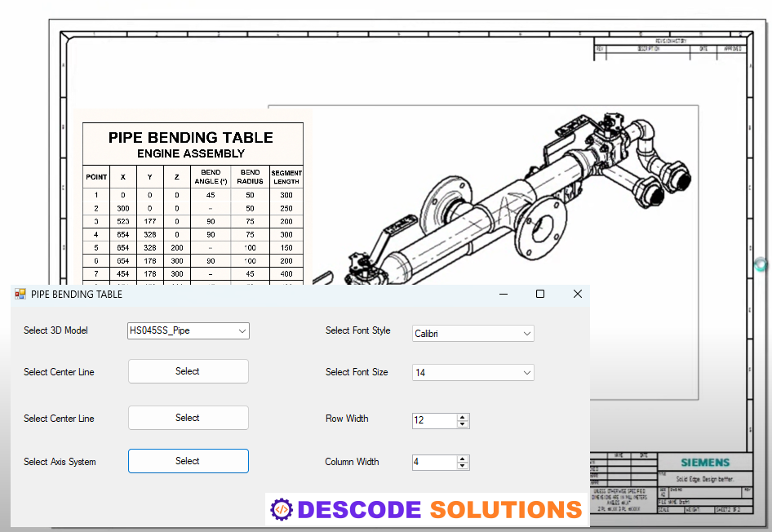Click the Column Width value field showing 4

[433, 462]
